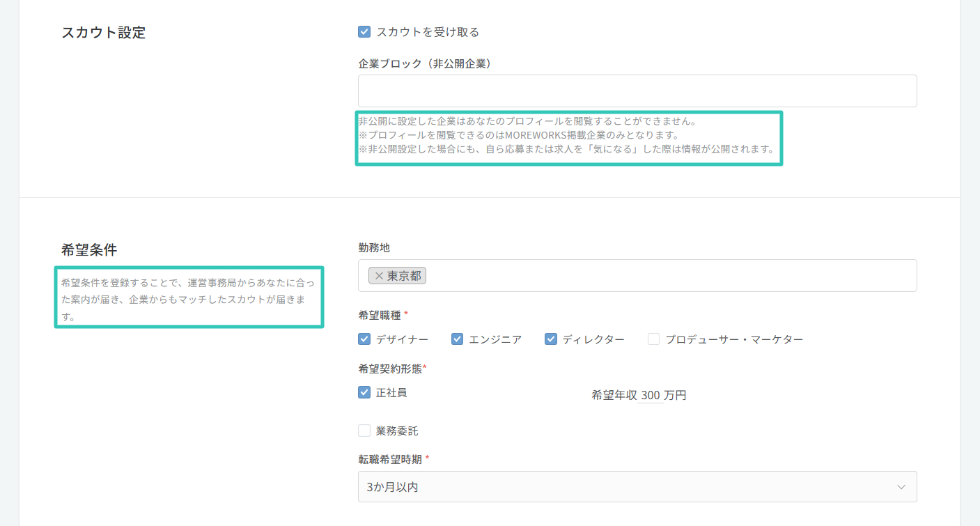Select the 東京都 location tag
This screenshot has height=526, width=980.
(404, 276)
